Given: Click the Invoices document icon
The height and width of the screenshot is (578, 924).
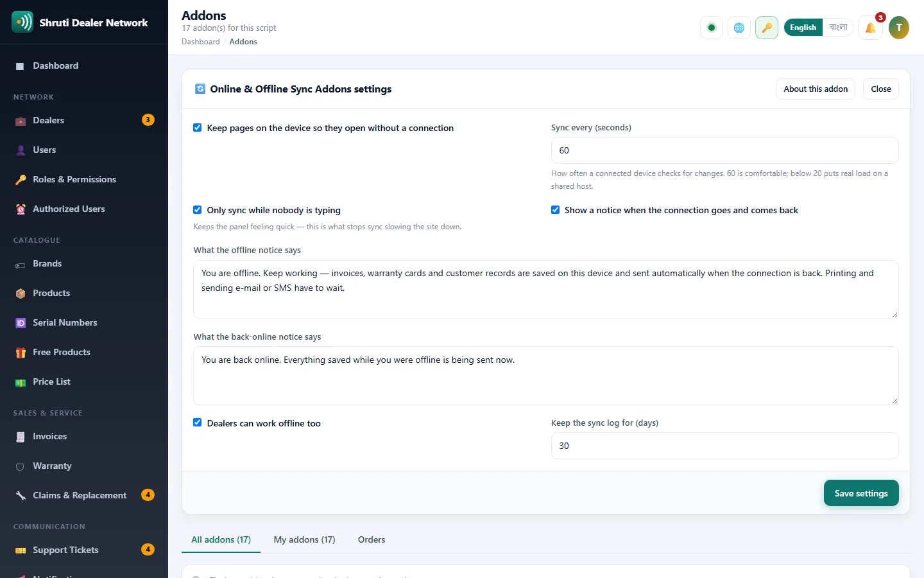Looking at the screenshot, I should (21, 437).
